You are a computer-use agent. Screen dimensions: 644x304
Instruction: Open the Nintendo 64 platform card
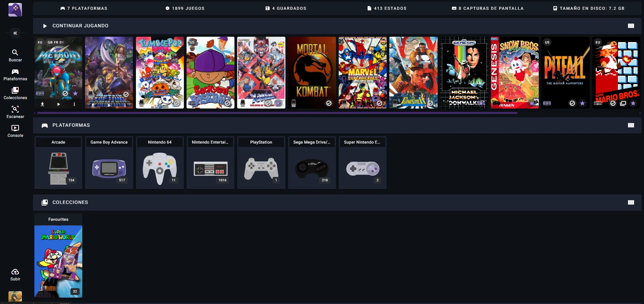pyautogui.click(x=160, y=162)
